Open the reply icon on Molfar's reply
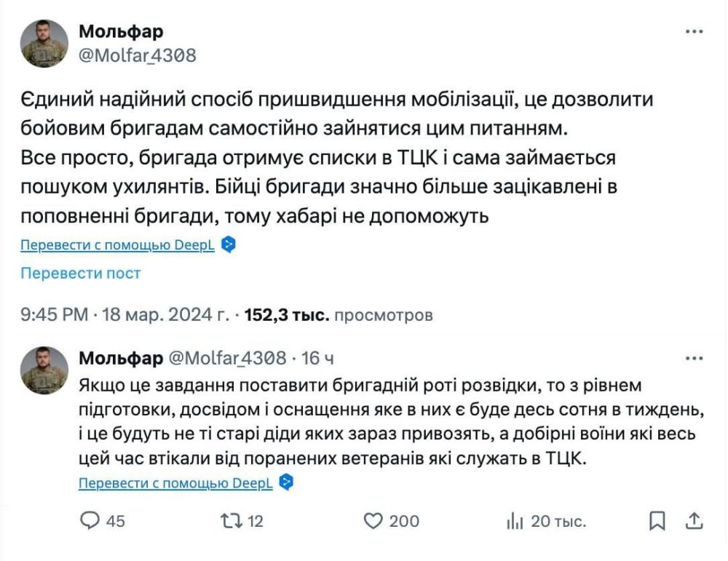Image resolution: width=728 pixels, height=561 pixels. [89, 521]
